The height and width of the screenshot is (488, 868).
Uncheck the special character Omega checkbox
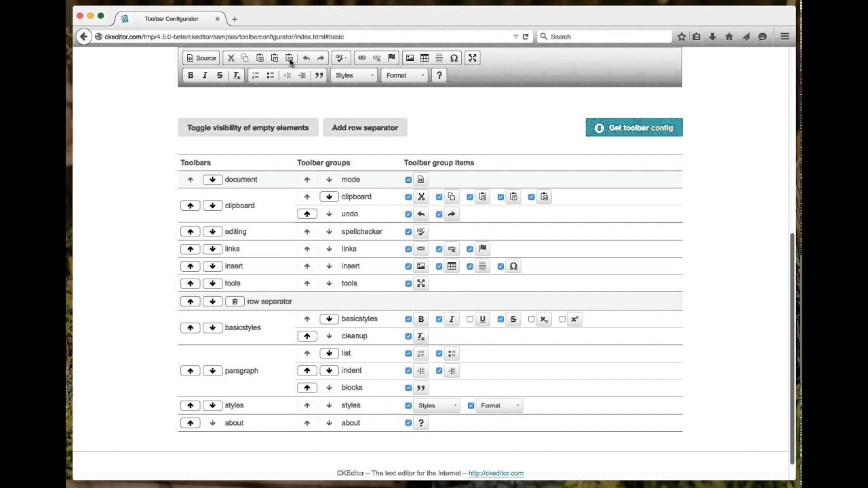500,266
